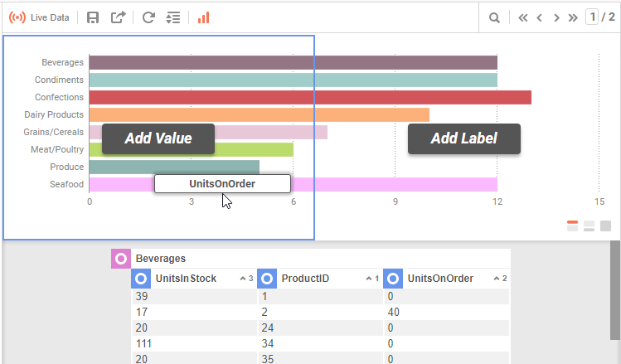Click the Live Data broadcast icon
Viewport: 621px width, 364px height.
[17, 17]
